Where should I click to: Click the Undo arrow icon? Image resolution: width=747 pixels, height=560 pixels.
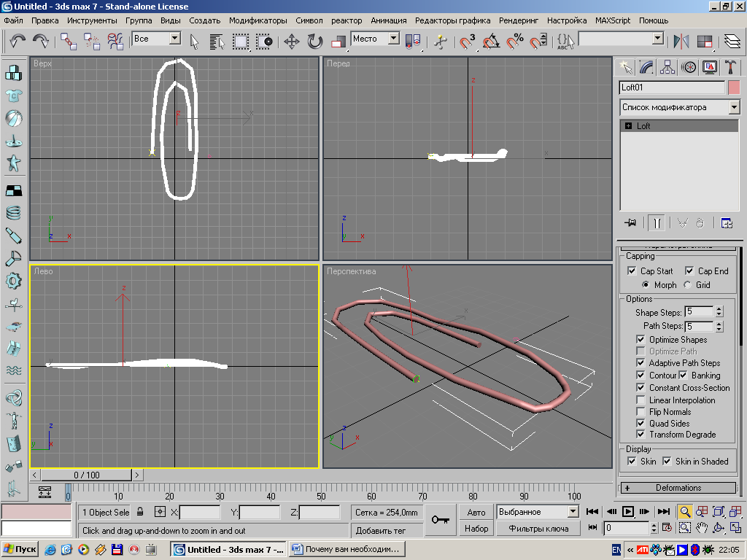point(18,41)
